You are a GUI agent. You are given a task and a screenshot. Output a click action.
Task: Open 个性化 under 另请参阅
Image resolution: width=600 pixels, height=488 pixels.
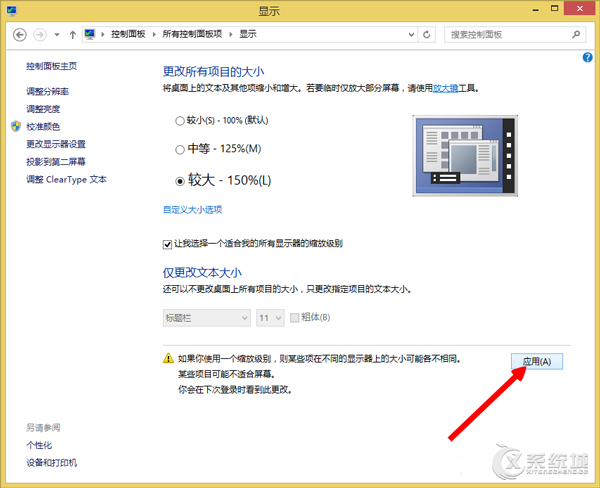39,445
